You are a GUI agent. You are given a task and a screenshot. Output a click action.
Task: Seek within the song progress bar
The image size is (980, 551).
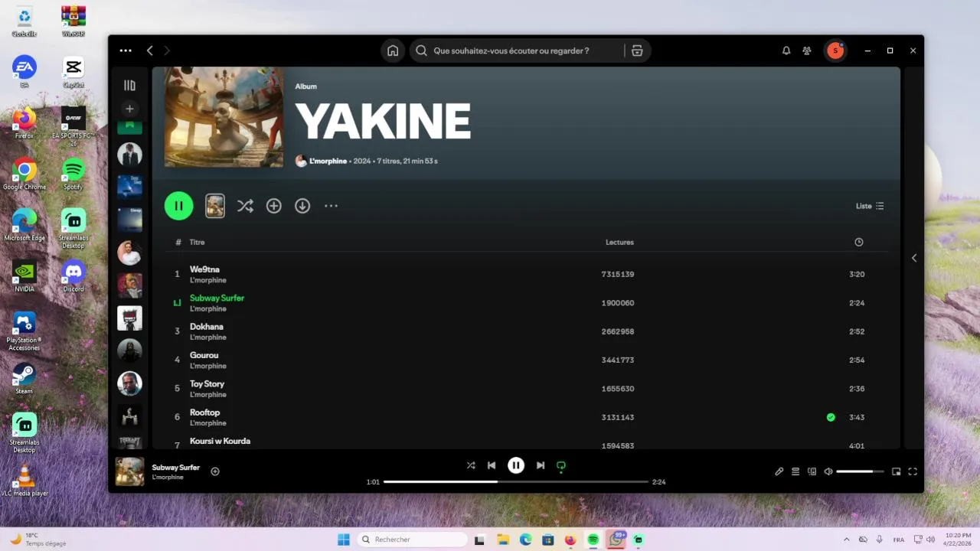(x=516, y=482)
